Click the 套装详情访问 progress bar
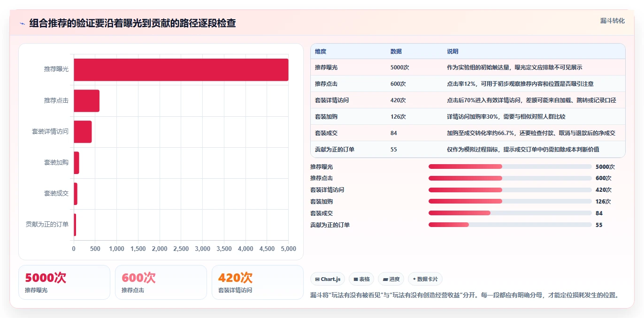This screenshot has height=318, width=644. (510, 190)
